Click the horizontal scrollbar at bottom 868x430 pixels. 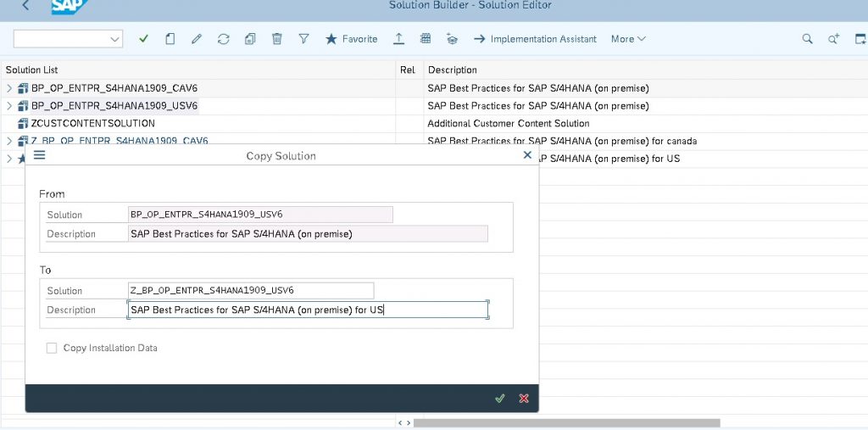click(566, 423)
